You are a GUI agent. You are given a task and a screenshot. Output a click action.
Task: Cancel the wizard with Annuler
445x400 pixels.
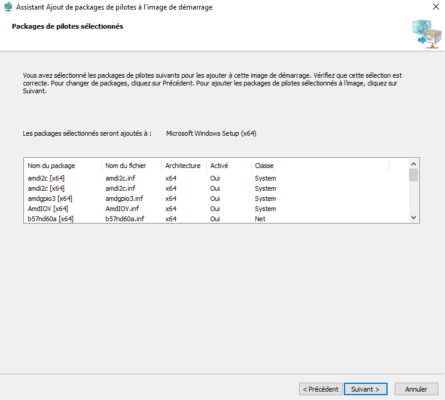(x=416, y=389)
